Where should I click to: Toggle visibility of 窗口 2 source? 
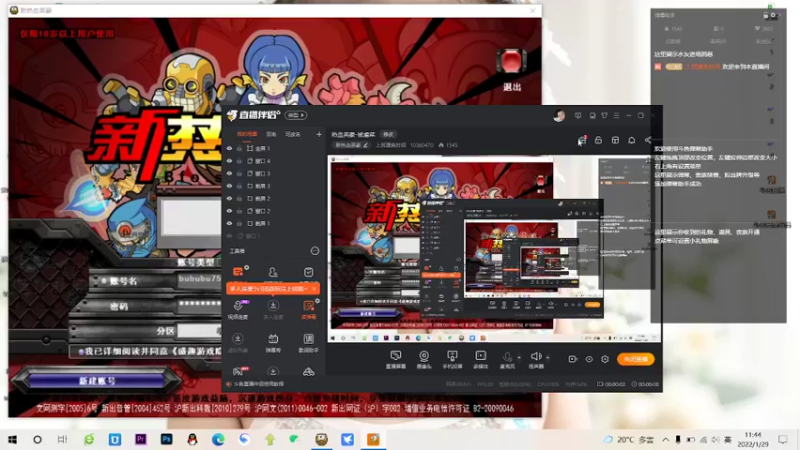pyautogui.click(x=229, y=211)
